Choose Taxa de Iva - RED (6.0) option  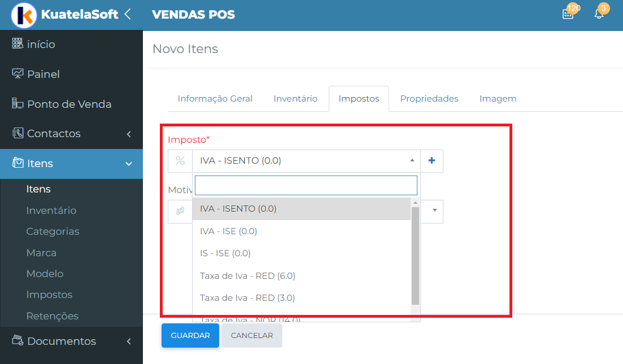coord(302,275)
